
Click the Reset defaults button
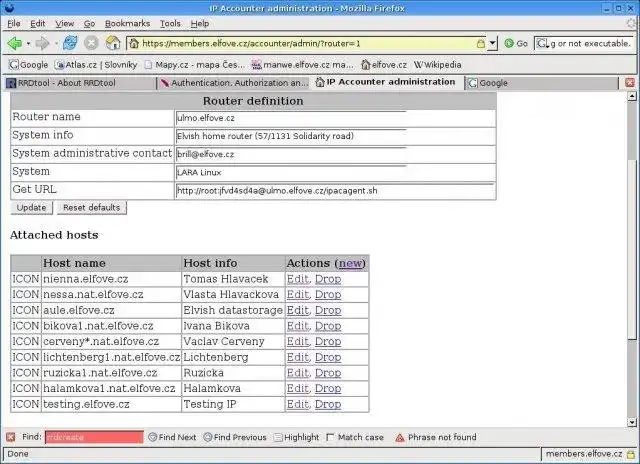[x=92, y=208]
